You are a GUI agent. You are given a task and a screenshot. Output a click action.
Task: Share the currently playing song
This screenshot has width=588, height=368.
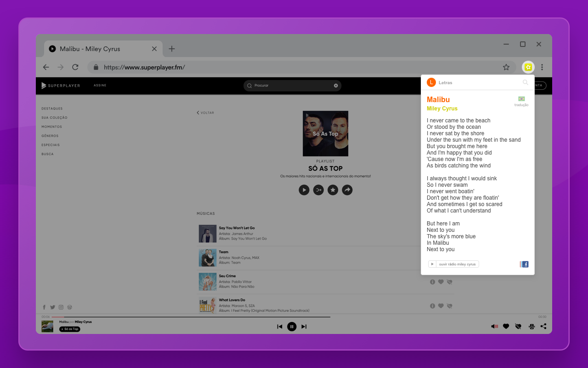[543, 327]
